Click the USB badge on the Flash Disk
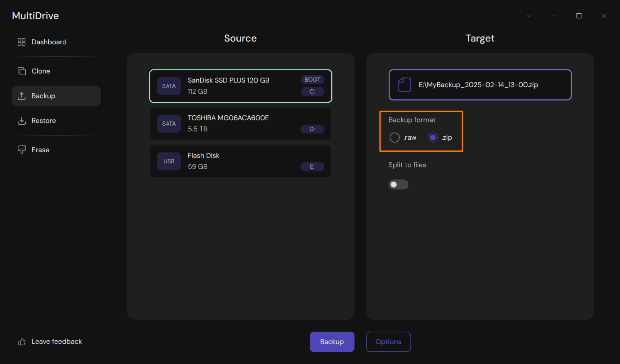The image size is (620, 364). pyautogui.click(x=169, y=161)
